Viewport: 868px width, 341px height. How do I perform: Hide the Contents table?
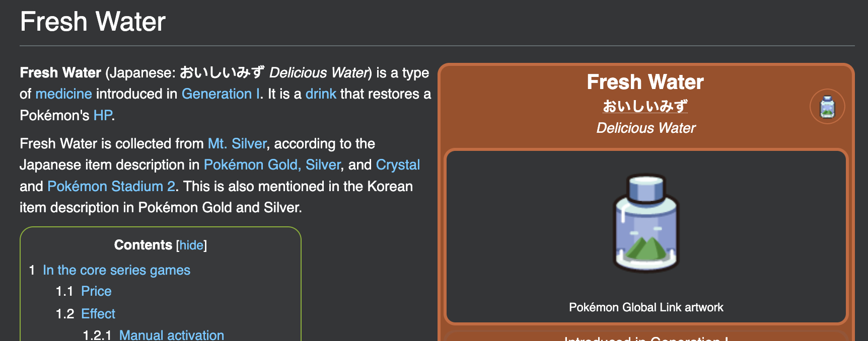(191, 245)
